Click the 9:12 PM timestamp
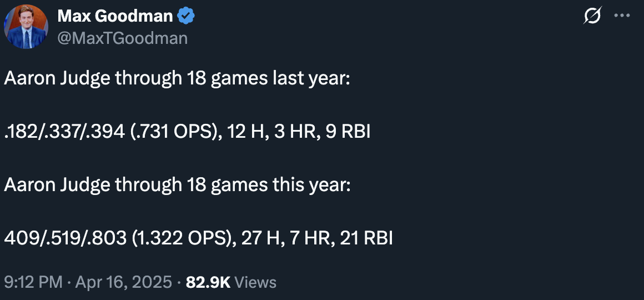The height and width of the screenshot is (300, 644). point(33,282)
